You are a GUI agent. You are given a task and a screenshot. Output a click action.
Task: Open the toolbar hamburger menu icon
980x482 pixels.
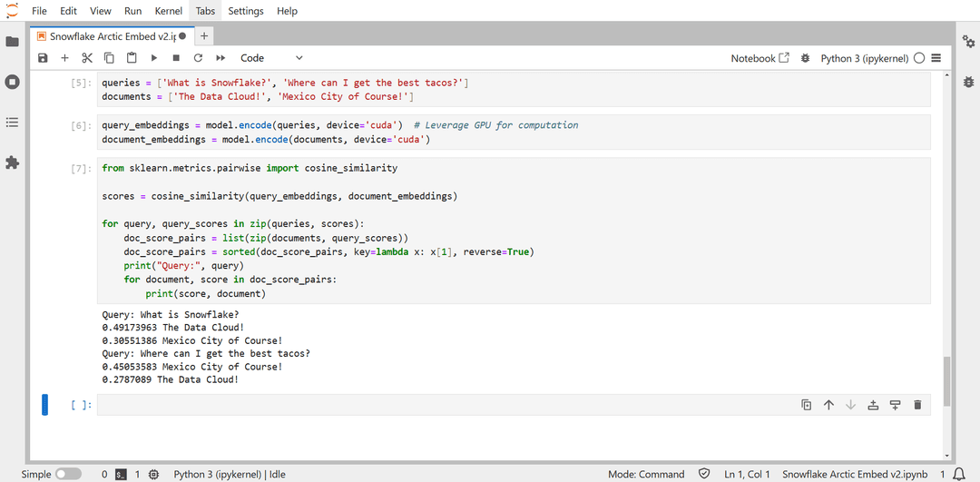tap(936, 57)
